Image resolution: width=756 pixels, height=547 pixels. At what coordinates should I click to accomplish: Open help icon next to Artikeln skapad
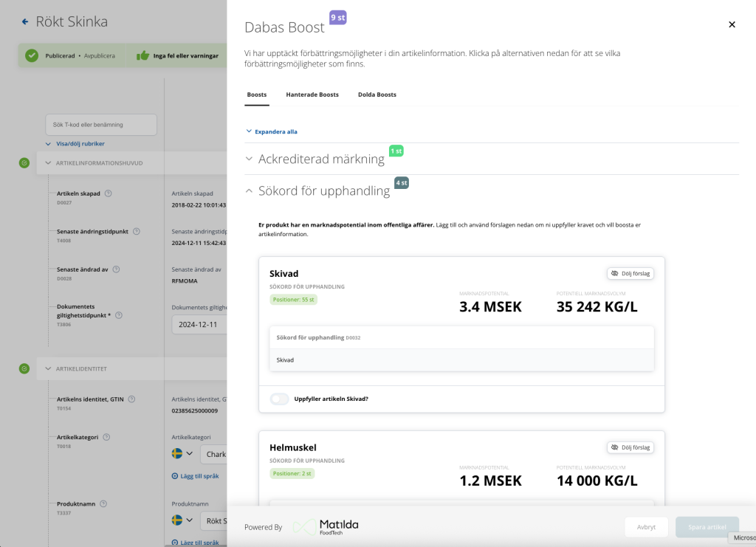(x=109, y=193)
